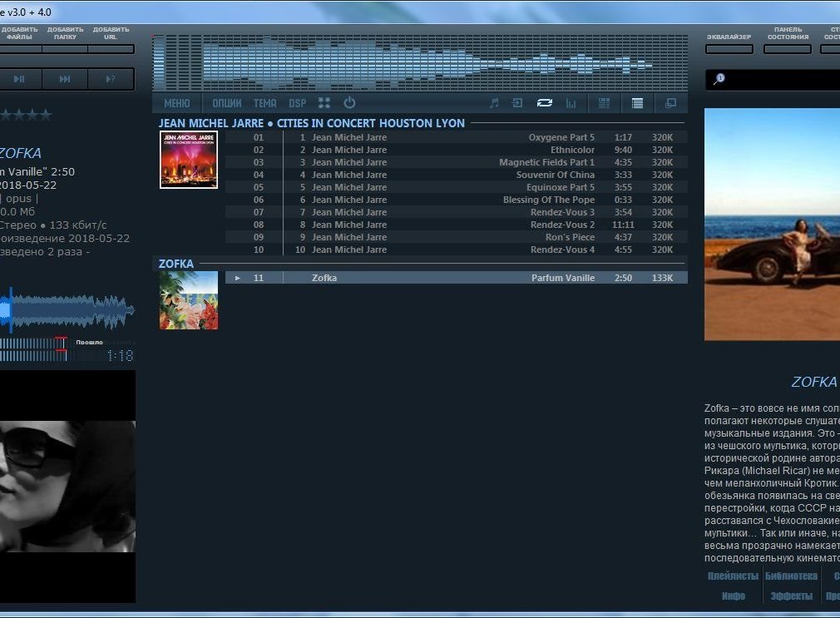The width and height of the screenshot is (840, 618).
Task: Click the magnifier search icon
Action: tap(719, 79)
